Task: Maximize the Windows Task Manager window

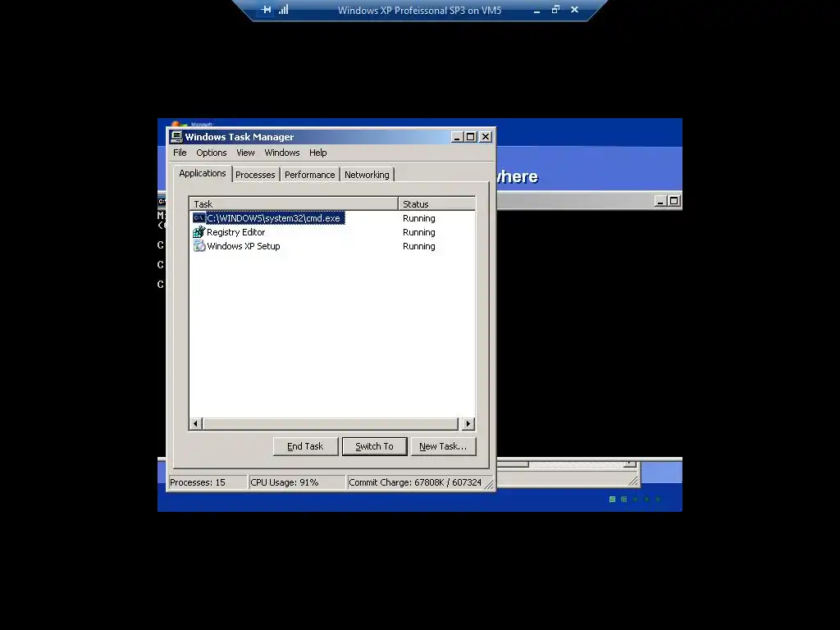Action: 470,137
